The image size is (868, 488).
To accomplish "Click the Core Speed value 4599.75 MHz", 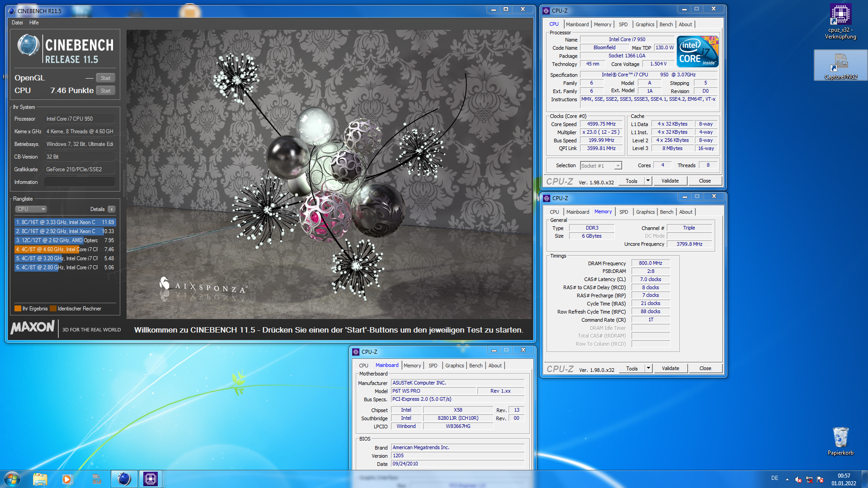I will tap(601, 124).
